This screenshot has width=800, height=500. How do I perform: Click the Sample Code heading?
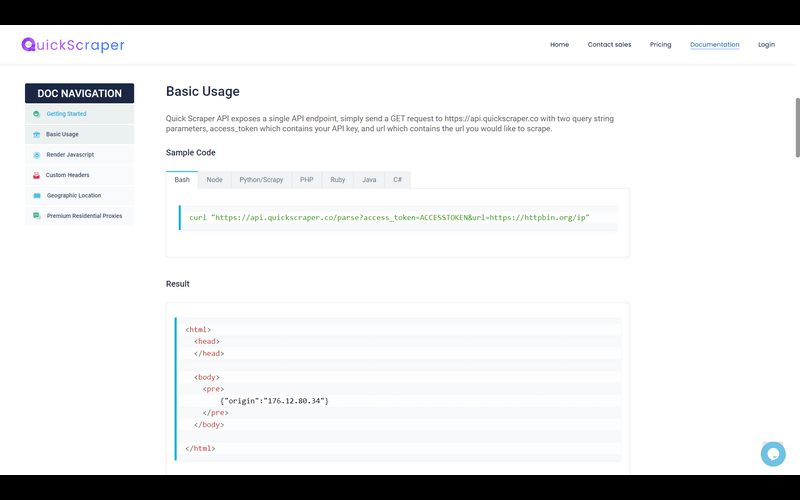click(191, 153)
